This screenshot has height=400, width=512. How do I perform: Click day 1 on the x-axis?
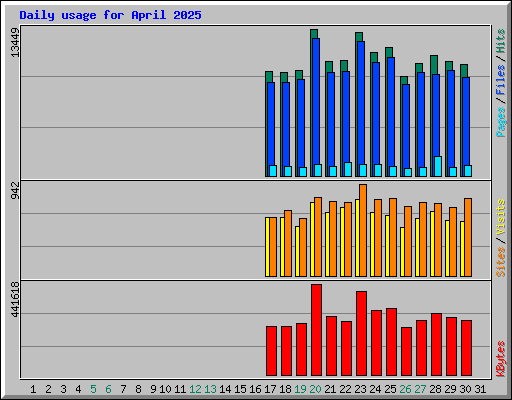click(x=33, y=389)
